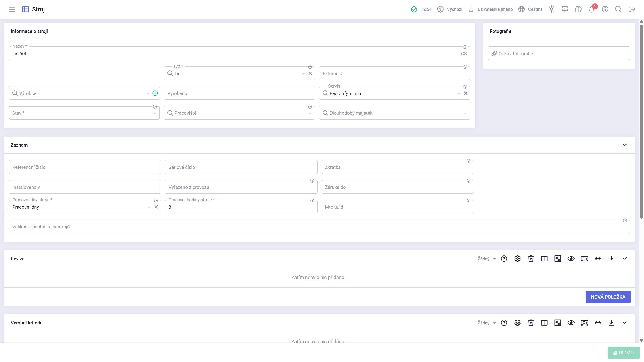This screenshot has width=644, height=362.
Task: Open the Žádný dropdown in Revize
Action: click(x=487, y=259)
